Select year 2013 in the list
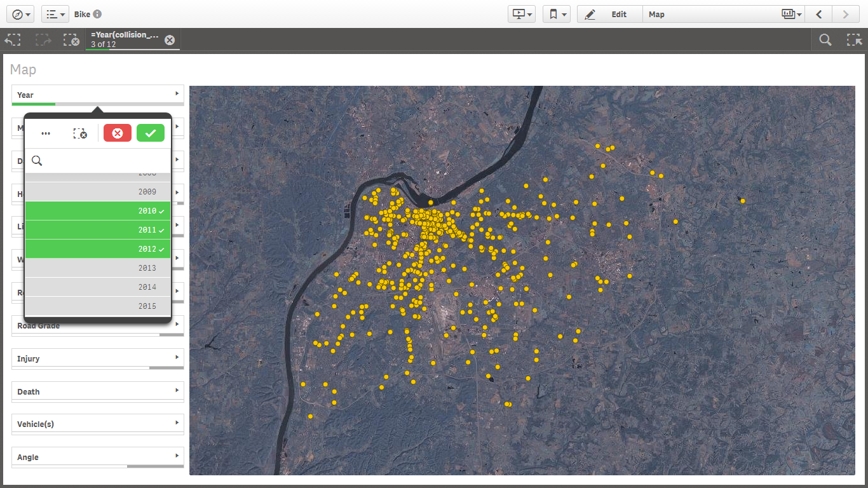 (97, 268)
